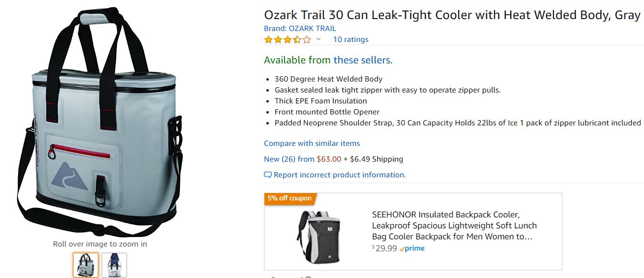Click the $63.00 price text
644x278 pixels.
[x=328, y=159]
